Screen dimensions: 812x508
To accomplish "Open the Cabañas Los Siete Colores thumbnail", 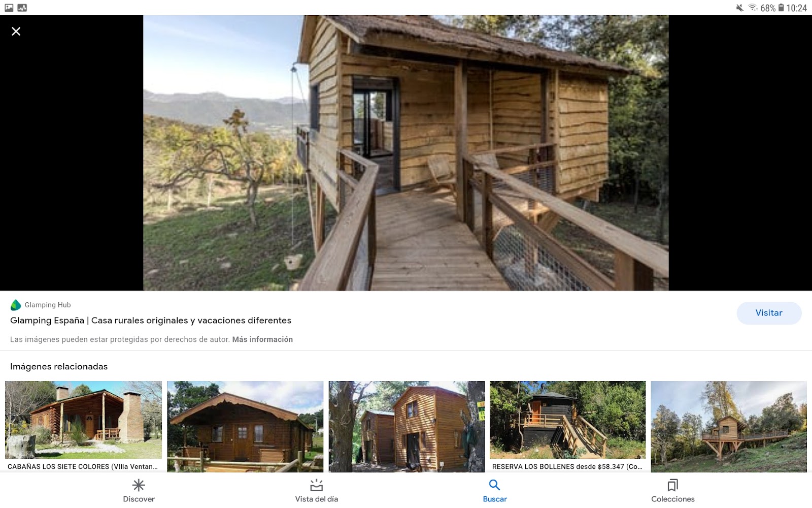I will pyautogui.click(x=83, y=426).
